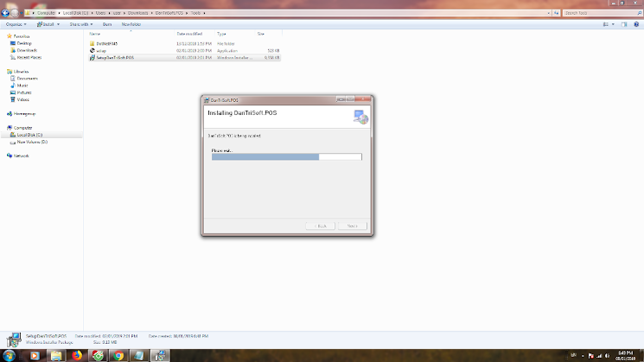Open the Explorer help icon
Viewport: 644px width, 362px height.
click(636, 24)
